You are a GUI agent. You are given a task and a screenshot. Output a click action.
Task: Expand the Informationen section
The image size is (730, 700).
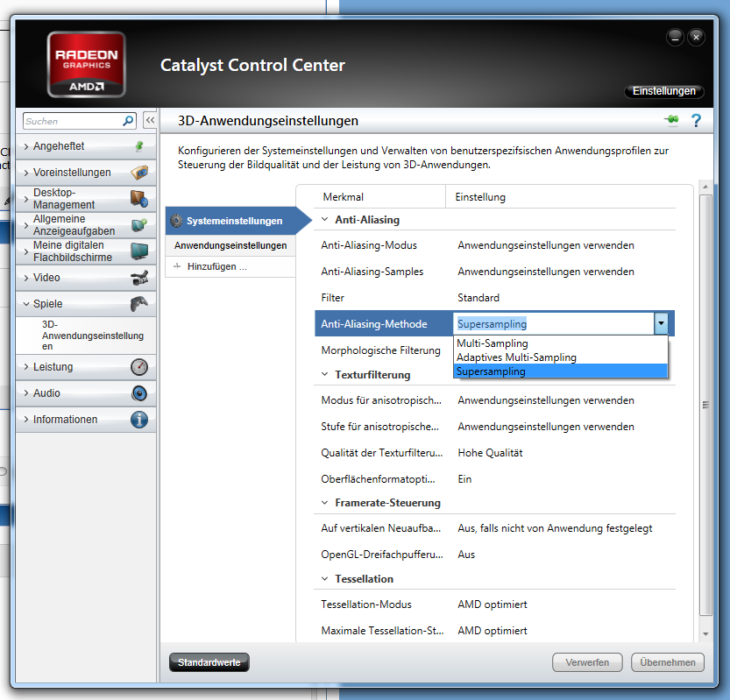click(26, 420)
